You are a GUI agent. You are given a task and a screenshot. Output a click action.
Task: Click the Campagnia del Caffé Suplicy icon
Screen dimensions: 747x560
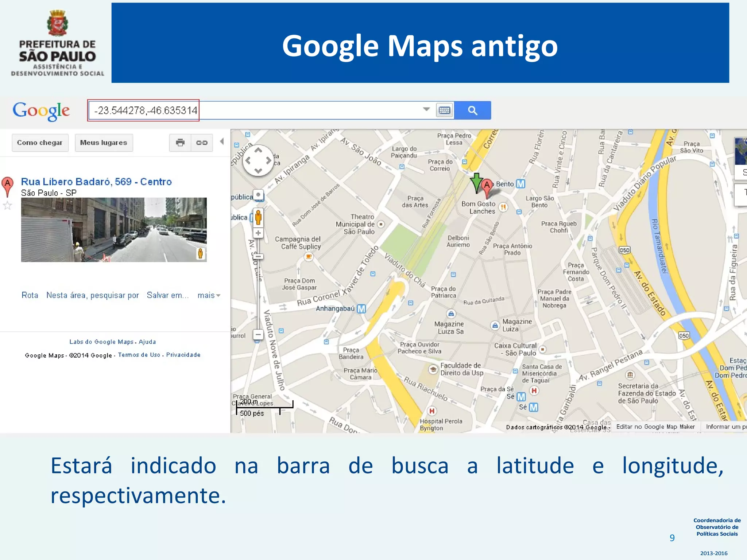[x=309, y=257]
